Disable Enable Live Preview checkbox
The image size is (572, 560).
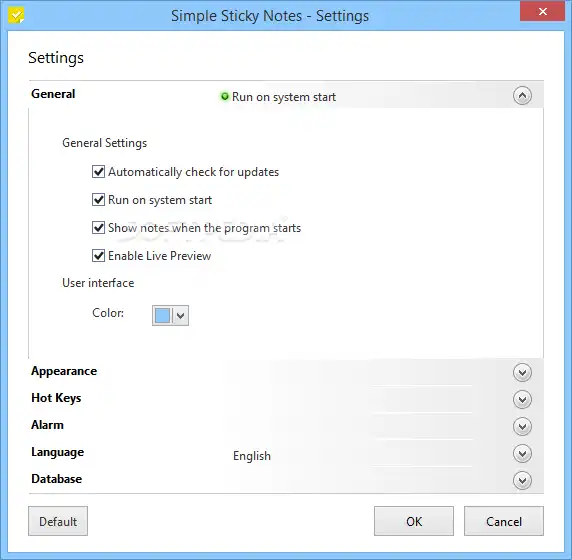(98, 256)
